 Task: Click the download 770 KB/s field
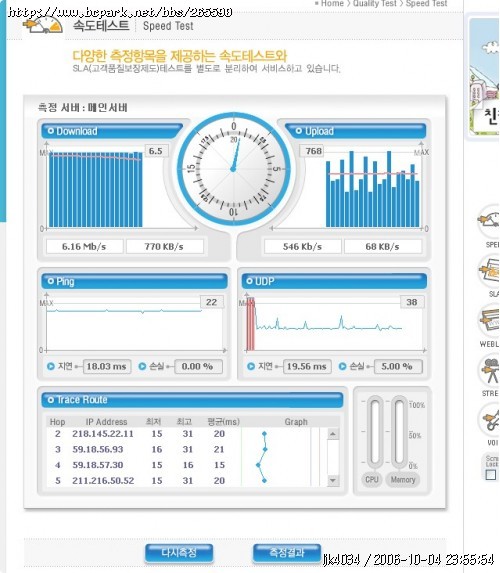164,246
